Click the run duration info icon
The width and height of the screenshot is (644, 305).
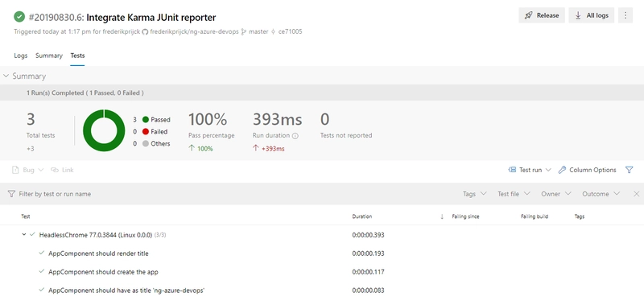tap(295, 136)
